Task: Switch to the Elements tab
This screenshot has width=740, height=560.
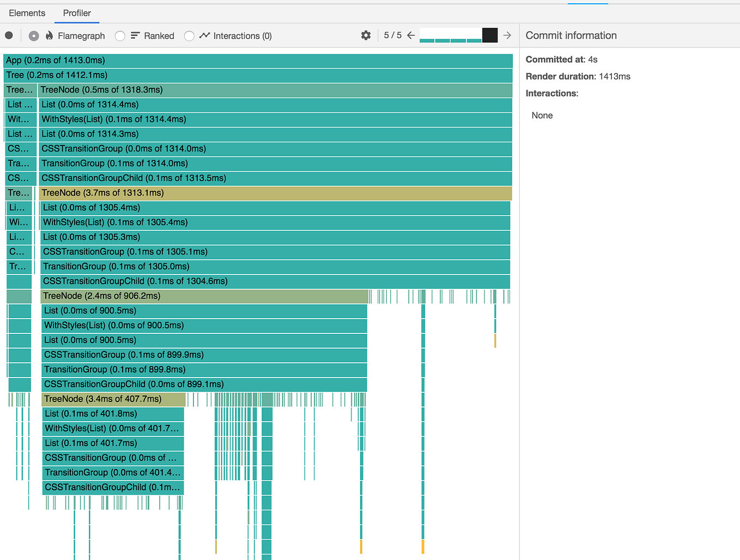Action: [x=27, y=13]
